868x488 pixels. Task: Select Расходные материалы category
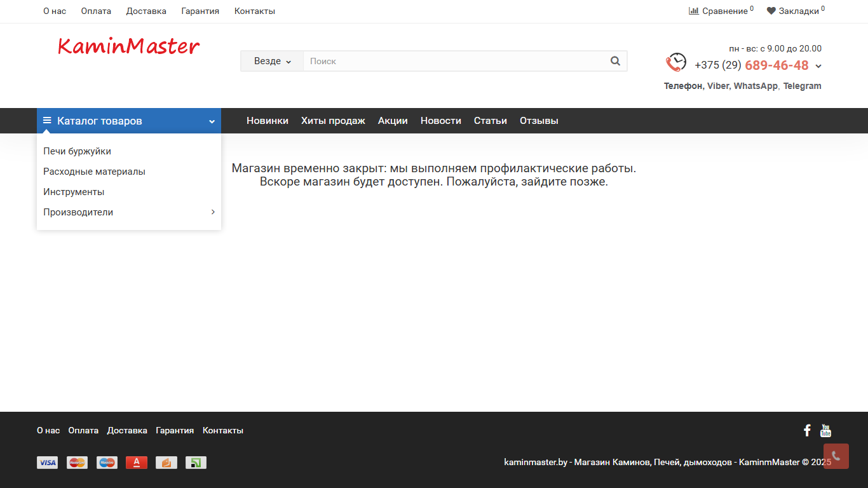pos(94,172)
